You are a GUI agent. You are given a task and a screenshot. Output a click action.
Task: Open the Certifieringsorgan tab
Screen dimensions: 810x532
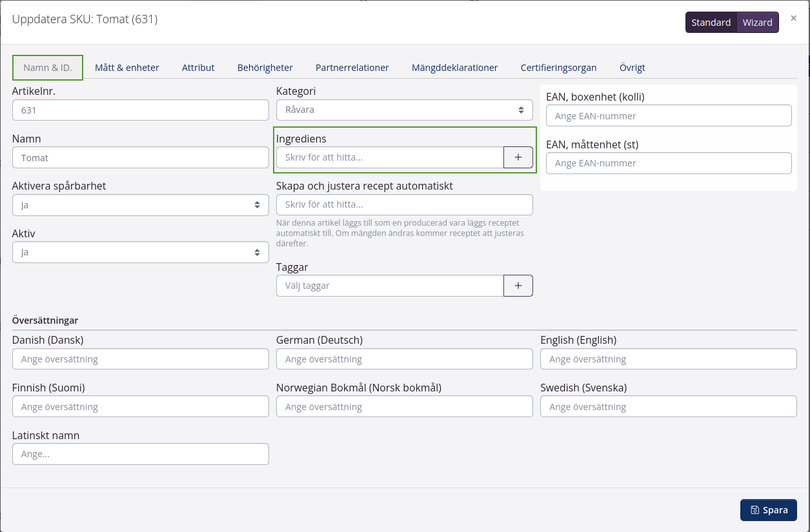(x=558, y=68)
